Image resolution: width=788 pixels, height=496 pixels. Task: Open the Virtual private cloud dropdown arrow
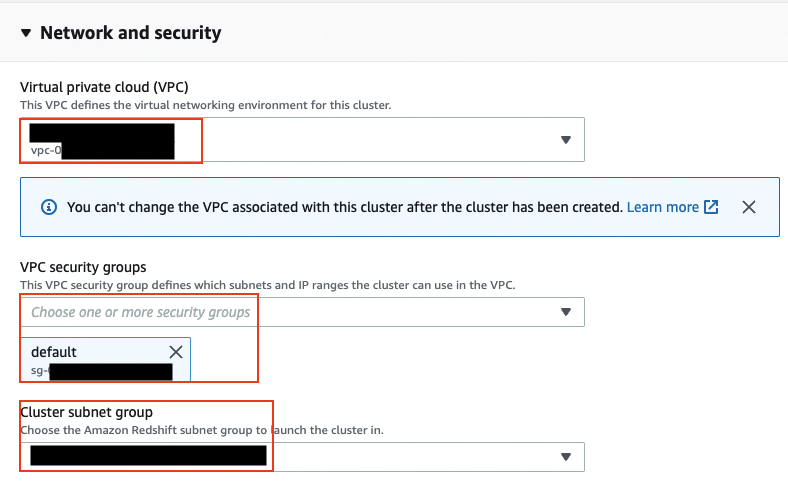pyautogui.click(x=565, y=140)
